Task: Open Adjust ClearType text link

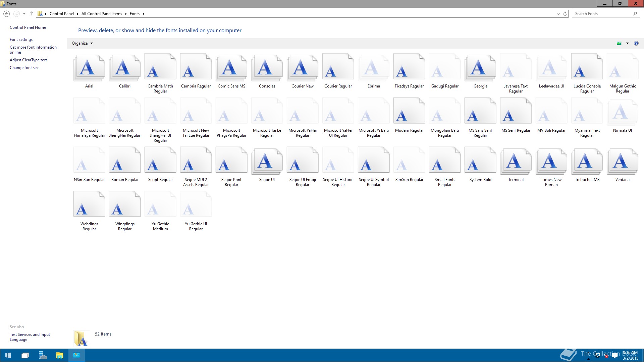Action: pyautogui.click(x=28, y=60)
